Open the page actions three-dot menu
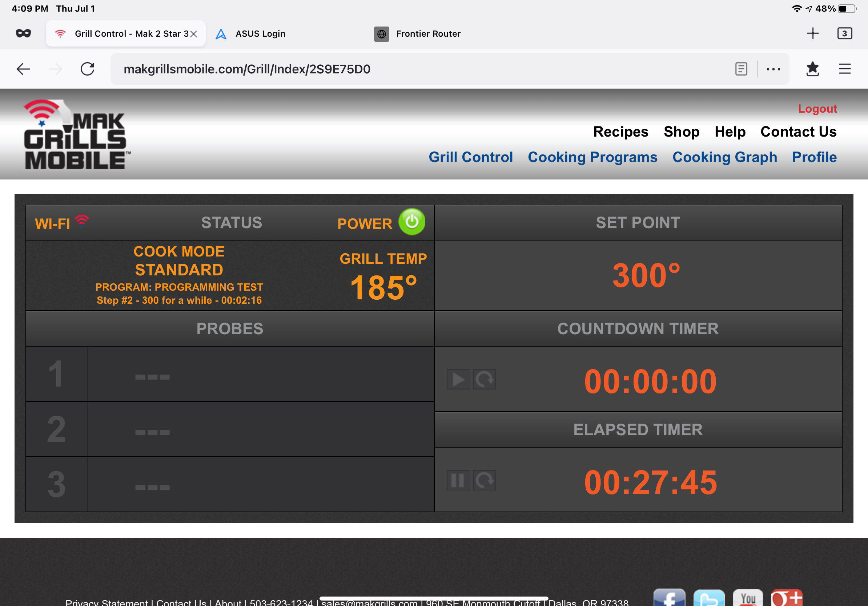 (x=773, y=69)
